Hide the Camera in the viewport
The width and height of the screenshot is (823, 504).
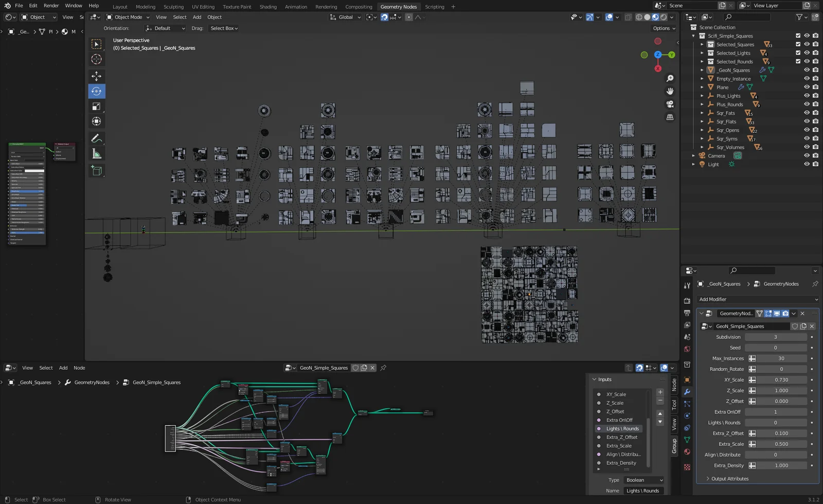point(807,155)
